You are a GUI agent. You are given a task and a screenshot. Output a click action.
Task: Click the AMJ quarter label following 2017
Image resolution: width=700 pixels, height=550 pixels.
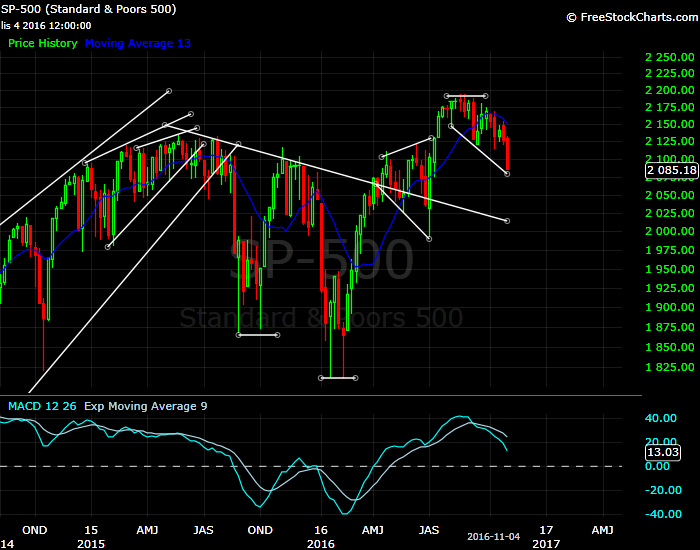(x=602, y=530)
